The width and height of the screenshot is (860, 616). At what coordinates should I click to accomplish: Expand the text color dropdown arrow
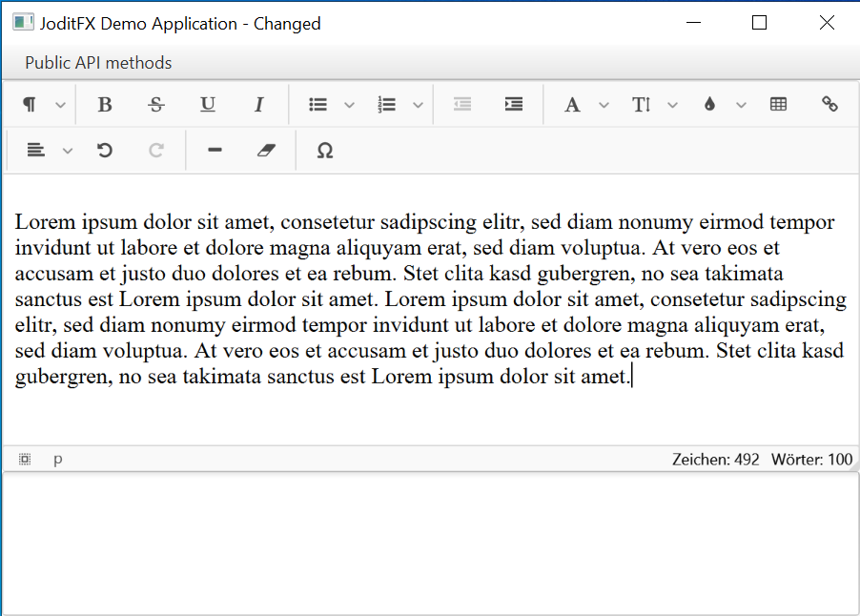tap(741, 105)
